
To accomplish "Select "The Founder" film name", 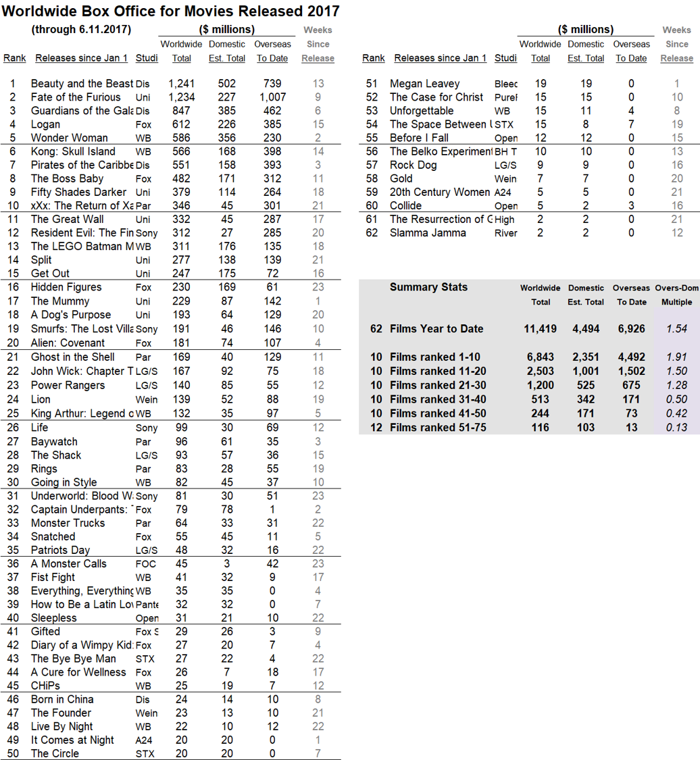I will (x=61, y=713).
